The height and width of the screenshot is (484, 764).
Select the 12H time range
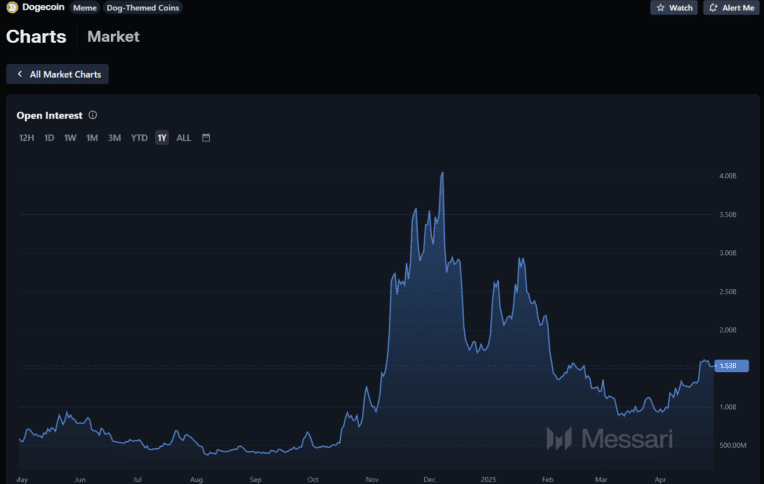tap(26, 138)
